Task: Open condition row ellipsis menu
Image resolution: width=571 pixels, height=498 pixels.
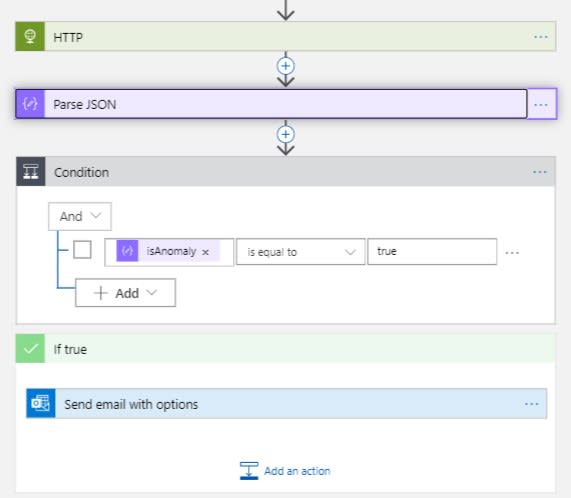Action: (x=512, y=253)
